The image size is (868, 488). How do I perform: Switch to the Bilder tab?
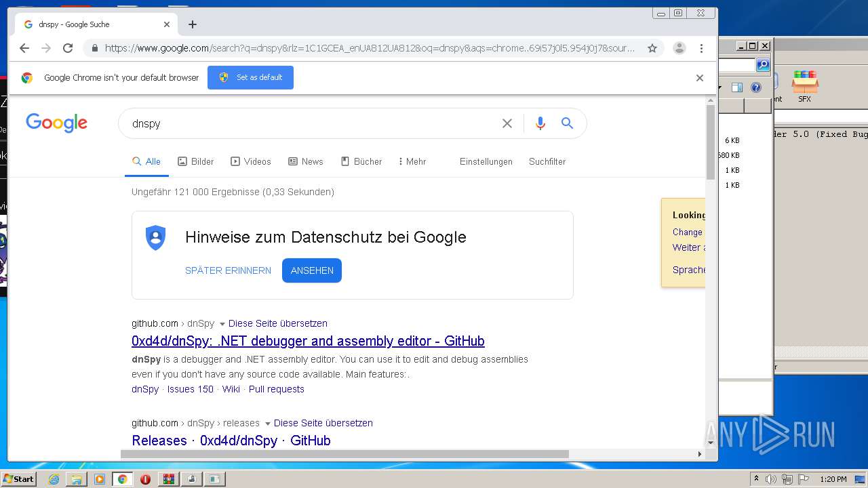[x=196, y=161]
